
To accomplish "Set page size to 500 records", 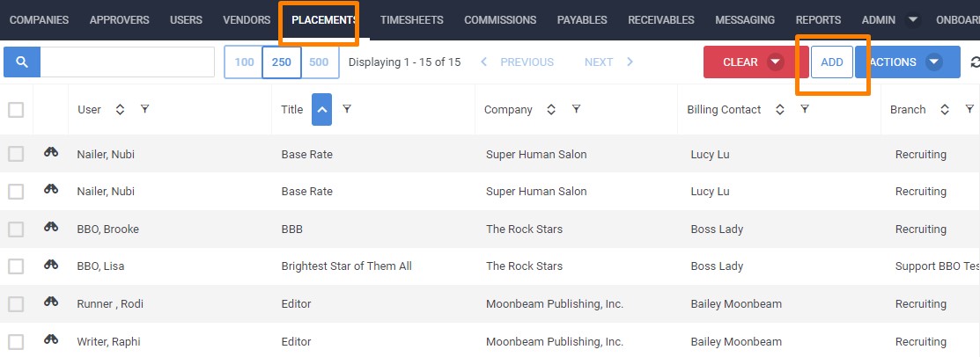I will pos(320,62).
